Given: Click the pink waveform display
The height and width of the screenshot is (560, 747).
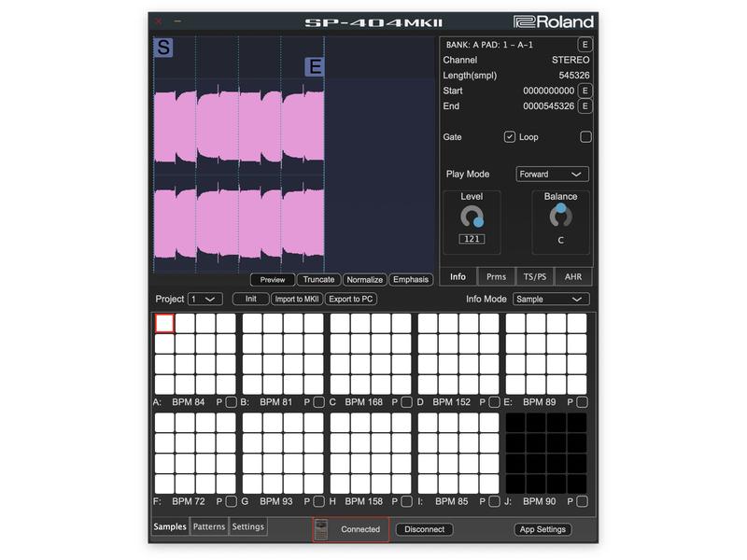Looking at the screenshot, I should [239, 175].
